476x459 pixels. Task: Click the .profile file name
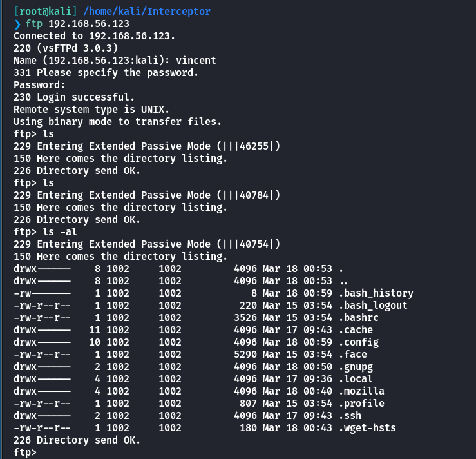point(361,404)
